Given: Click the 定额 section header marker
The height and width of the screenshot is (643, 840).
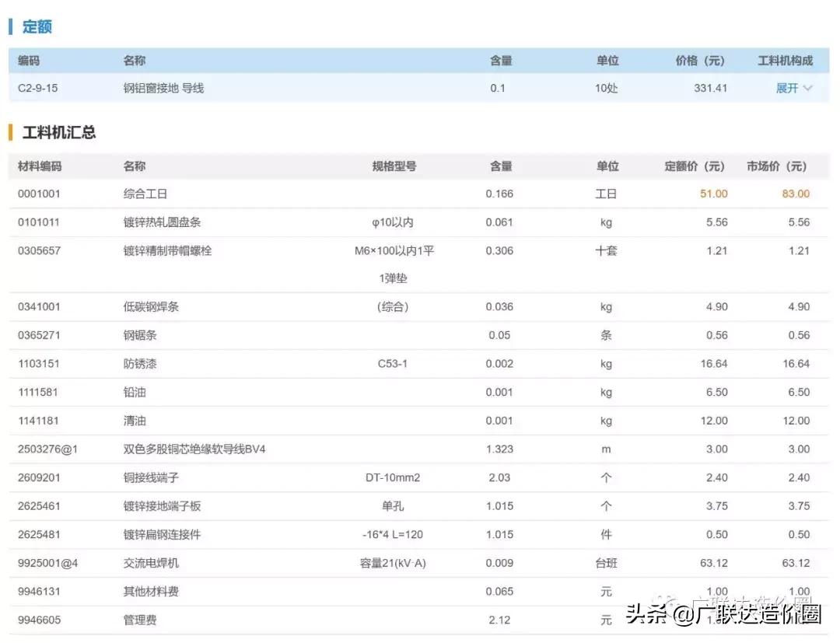Looking at the screenshot, I should click(9, 26).
